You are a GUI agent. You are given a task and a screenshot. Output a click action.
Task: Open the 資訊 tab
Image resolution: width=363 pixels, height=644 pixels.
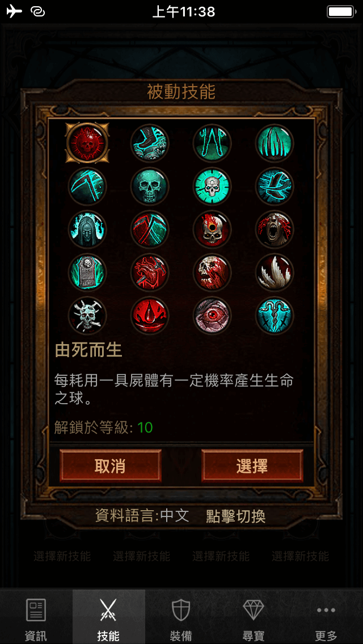coord(36,617)
